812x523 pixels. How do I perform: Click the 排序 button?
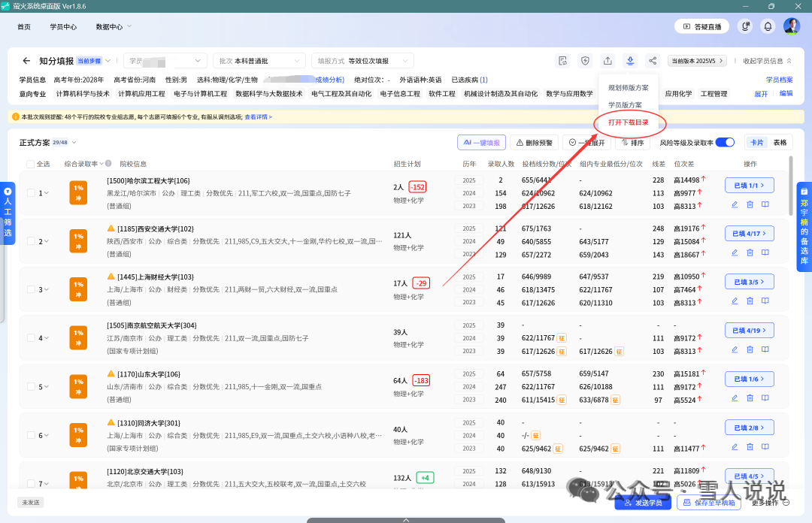click(x=633, y=143)
